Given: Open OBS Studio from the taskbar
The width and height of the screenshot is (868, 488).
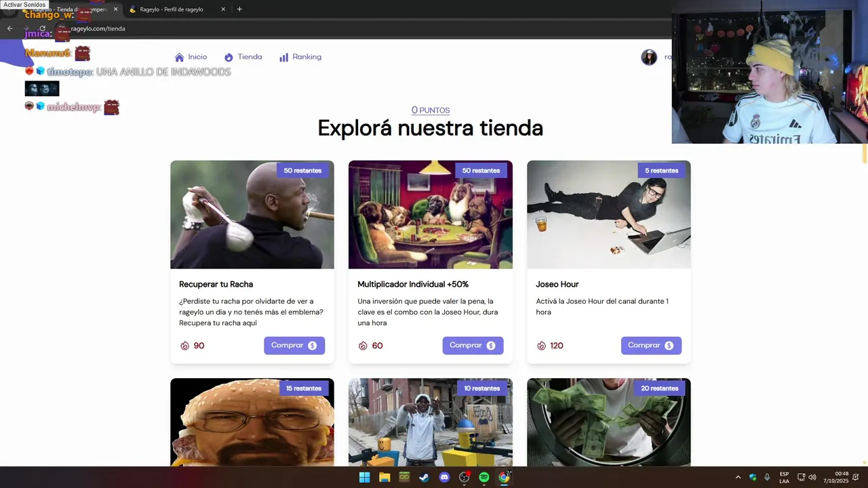Looking at the screenshot, I should click(x=464, y=477).
